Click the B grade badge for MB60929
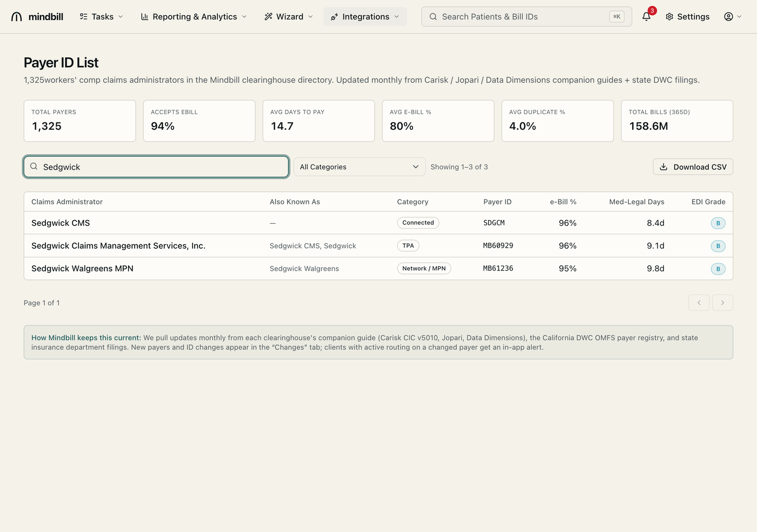The height and width of the screenshot is (532, 757). coord(718,246)
